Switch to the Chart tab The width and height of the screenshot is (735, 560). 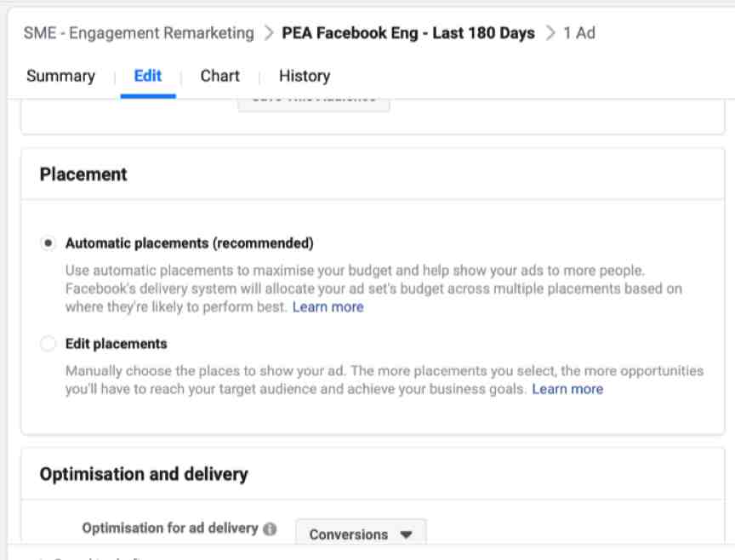click(219, 76)
